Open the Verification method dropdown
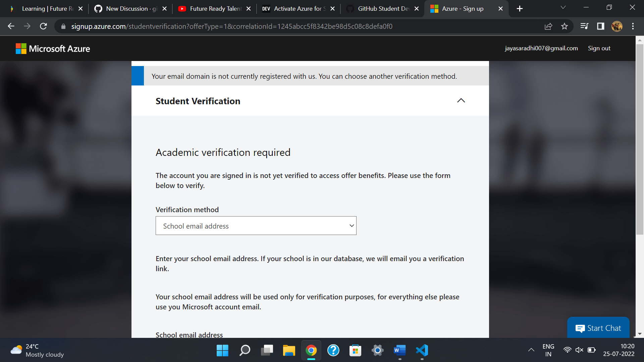The image size is (644, 362). [x=256, y=226]
